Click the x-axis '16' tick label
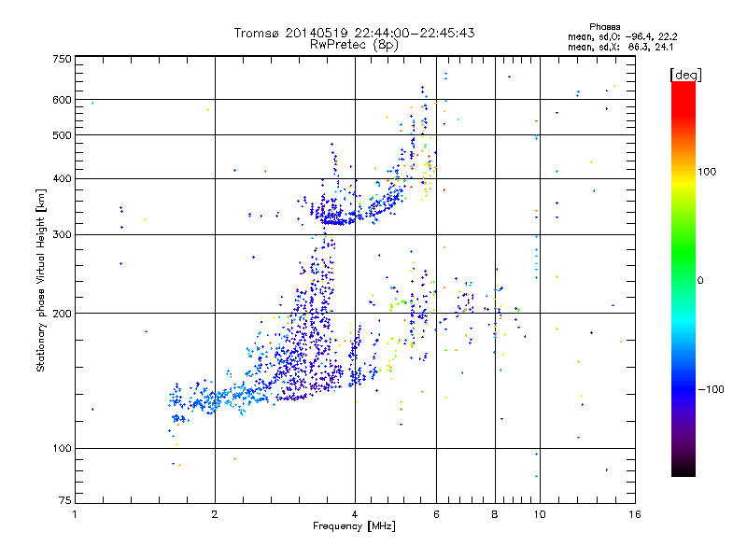747x560 pixels. pos(635,514)
